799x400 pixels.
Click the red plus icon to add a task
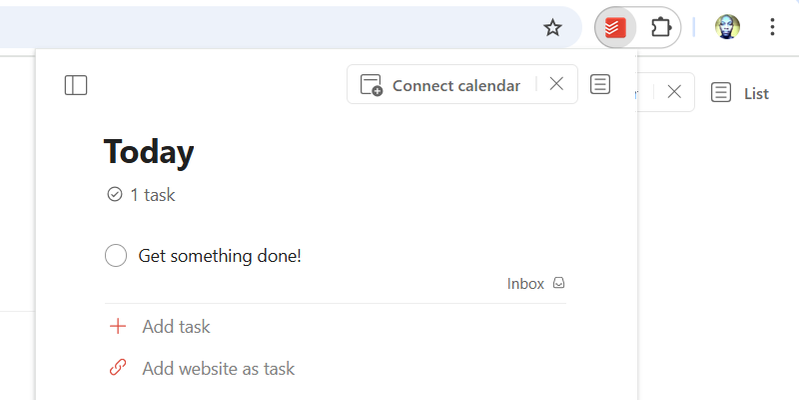[118, 326]
